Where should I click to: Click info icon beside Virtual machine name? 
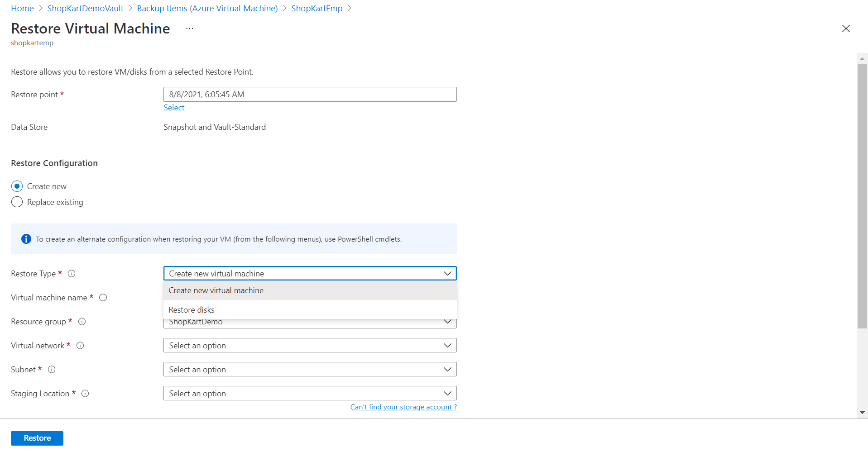coord(103,298)
